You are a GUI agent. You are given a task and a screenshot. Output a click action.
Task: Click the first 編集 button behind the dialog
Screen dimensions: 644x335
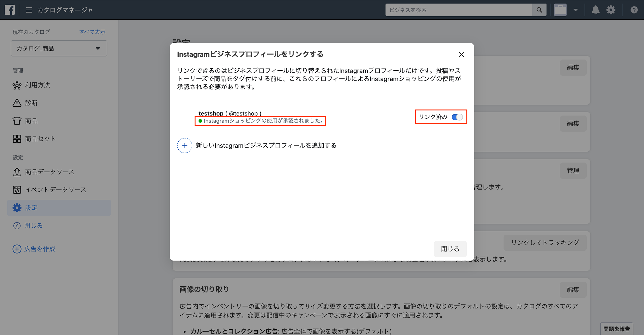[x=573, y=68]
